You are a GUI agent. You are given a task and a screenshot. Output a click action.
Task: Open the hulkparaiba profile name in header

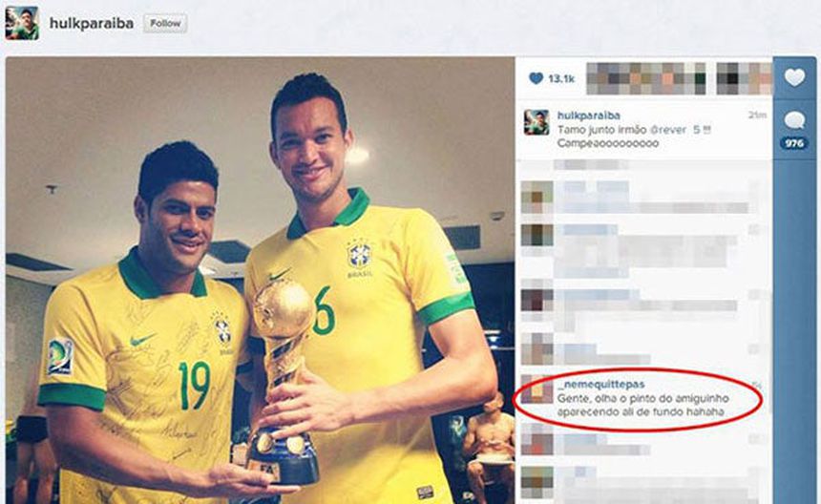pyautogui.click(x=91, y=24)
